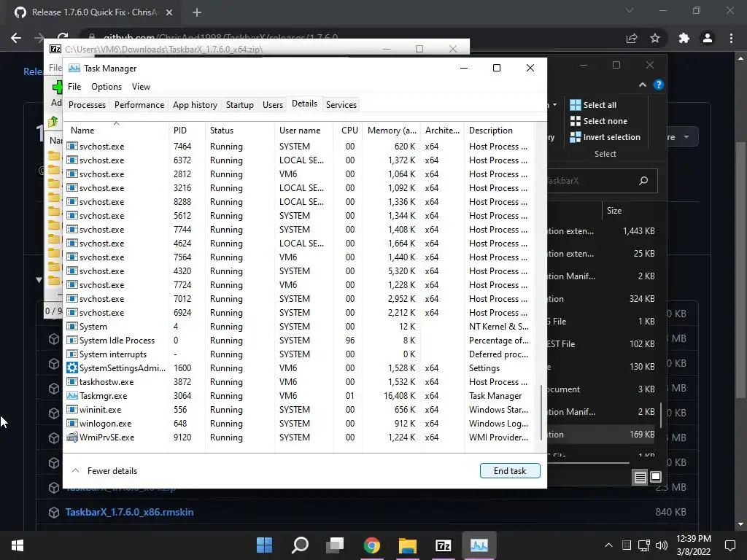Show hidden tray icons chevron
This screenshot has width=747, height=560.
(608, 545)
